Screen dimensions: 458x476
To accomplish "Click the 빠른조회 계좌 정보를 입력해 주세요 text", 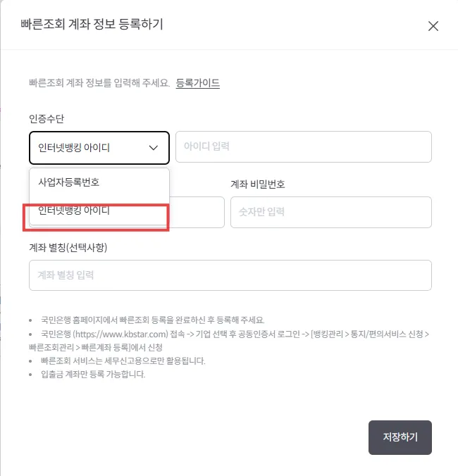I will [99, 83].
